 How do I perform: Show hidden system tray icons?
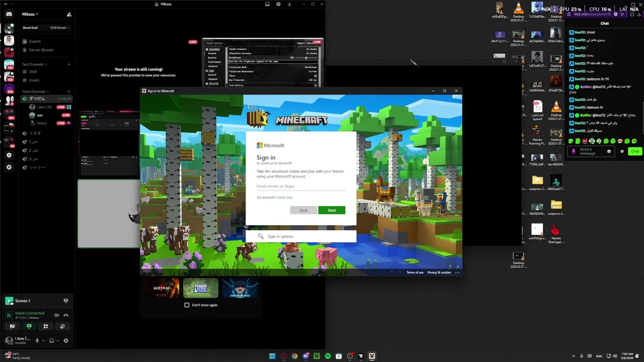[x=573, y=356]
